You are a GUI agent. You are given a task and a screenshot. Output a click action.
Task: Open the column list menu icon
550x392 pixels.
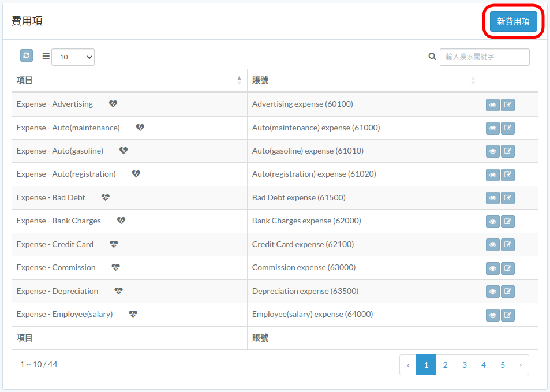[x=46, y=56]
